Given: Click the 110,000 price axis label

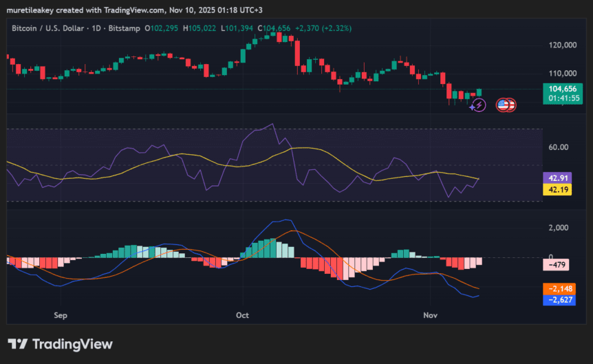Looking at the screenshot, I should pyautogui.click(x=563, y=74).
